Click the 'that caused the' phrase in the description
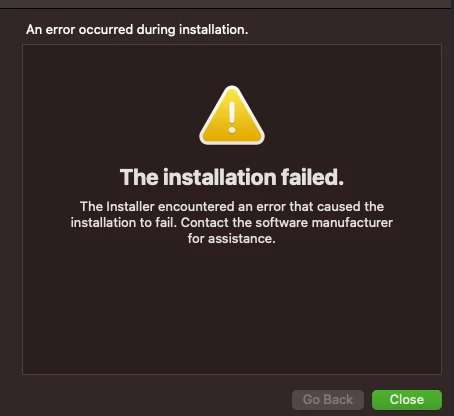The height and width of the screenshot is (416, 454). [337, 207]
